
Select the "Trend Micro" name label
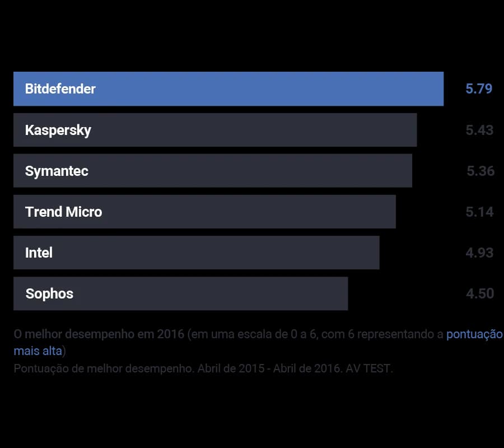64,212
